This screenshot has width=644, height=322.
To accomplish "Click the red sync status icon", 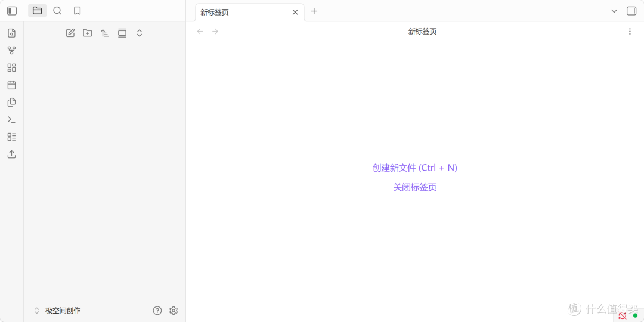I will coord(622,315).
